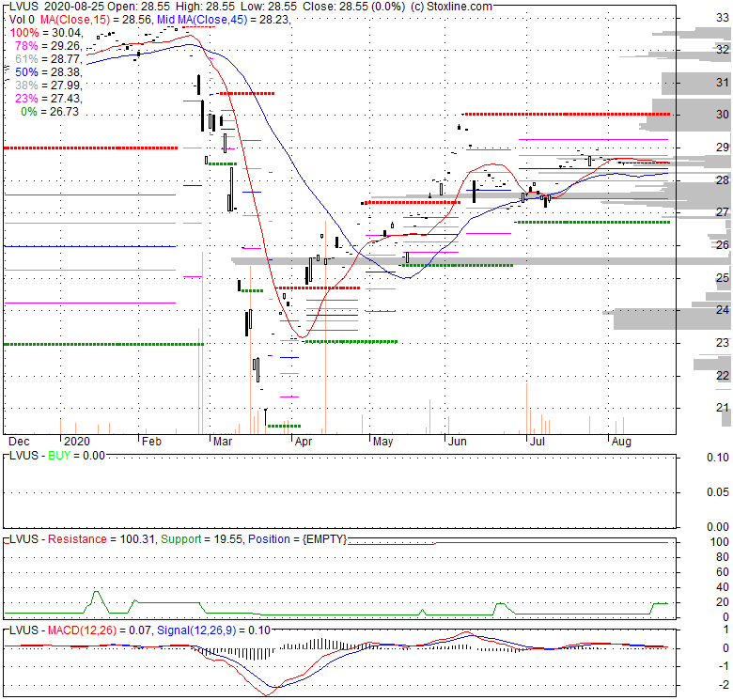Click the LVUS ticker in chart header

coord(24,7)
